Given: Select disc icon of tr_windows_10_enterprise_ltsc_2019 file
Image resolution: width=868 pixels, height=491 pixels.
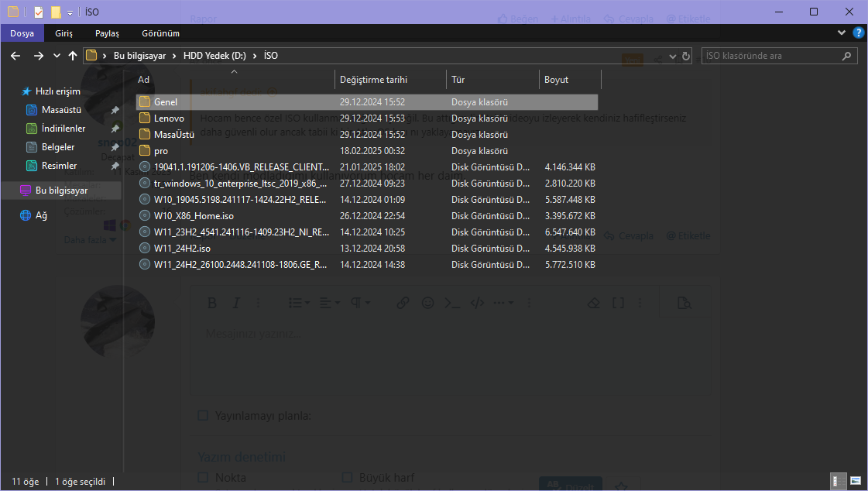Looking at the screenshot, I should 145,183.
